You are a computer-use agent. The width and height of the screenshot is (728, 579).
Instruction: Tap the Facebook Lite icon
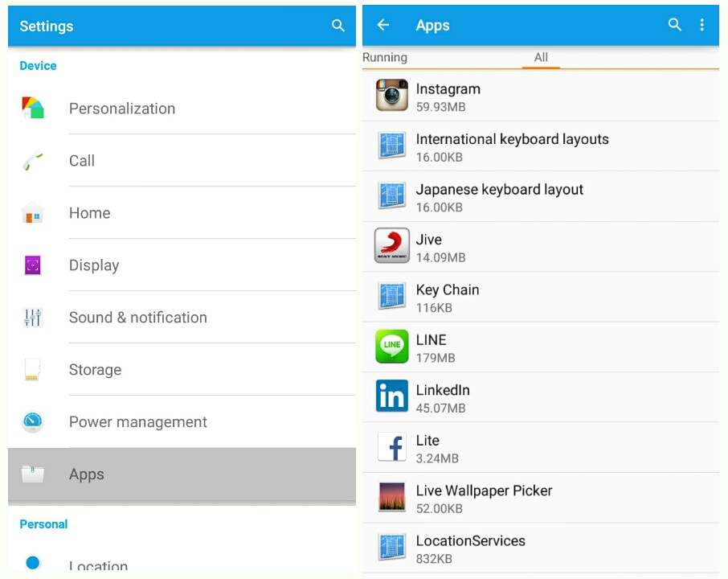(x=392, y=446)
